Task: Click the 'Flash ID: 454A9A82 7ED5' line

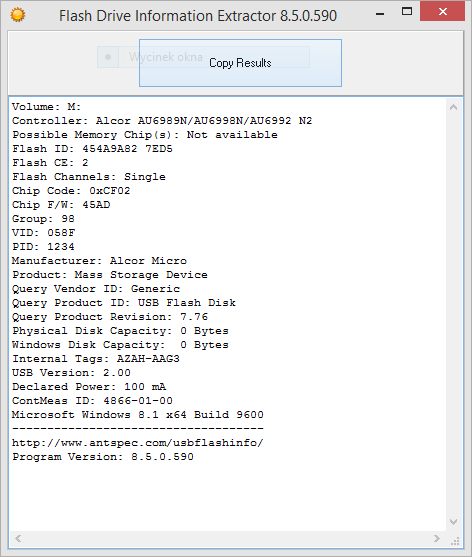Action: [x=92, y=149]
